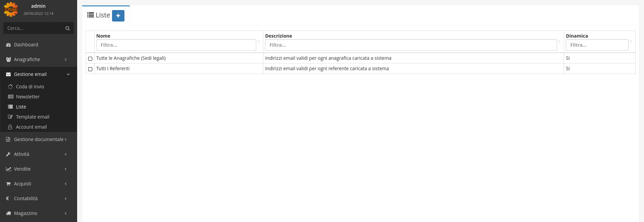
Task: Click the Newsletter newspaper icon
Action: (10, 97)
